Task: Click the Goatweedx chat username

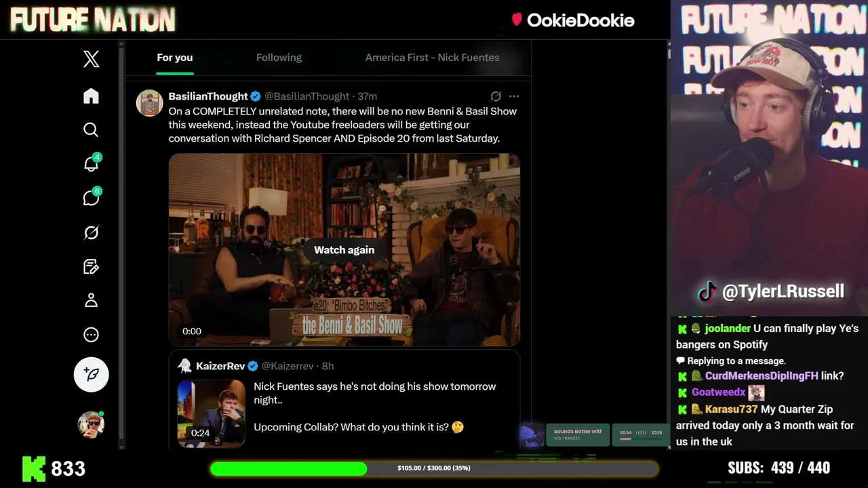Action: (718, 392)
